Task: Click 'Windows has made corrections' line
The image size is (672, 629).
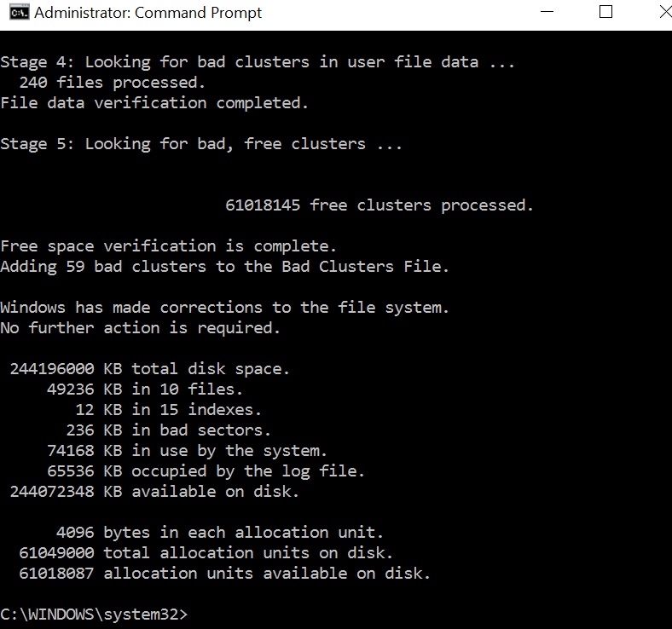Action: pyautogui.click(x=224, y=308)
